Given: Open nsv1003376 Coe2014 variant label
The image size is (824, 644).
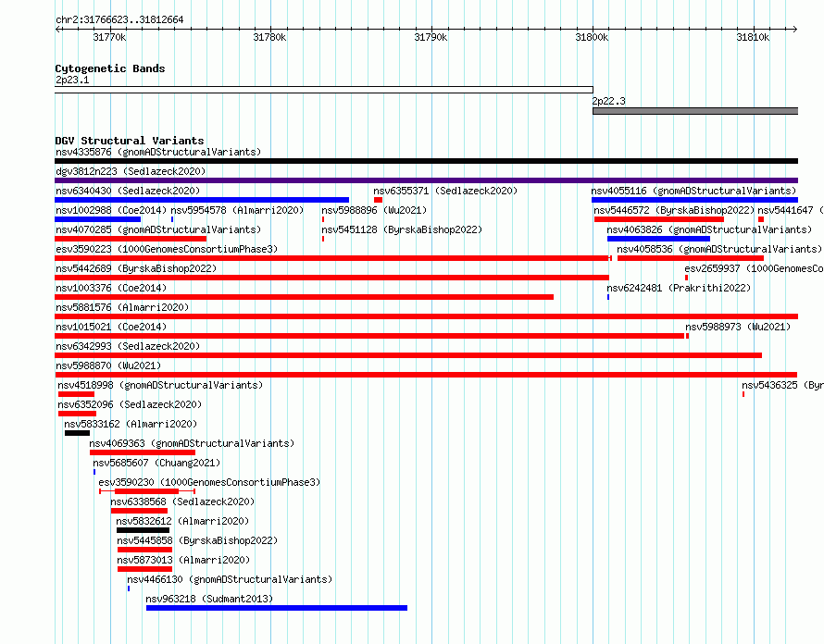Looking at the screenshot, I should pos(111,288).
